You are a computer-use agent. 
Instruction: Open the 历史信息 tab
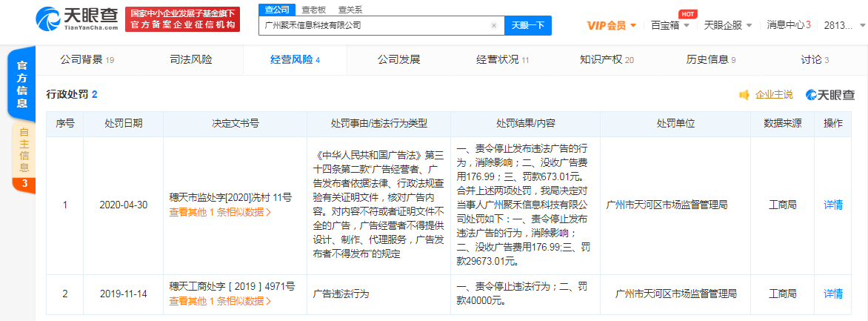pyautogui.click(x=711, y=60)
